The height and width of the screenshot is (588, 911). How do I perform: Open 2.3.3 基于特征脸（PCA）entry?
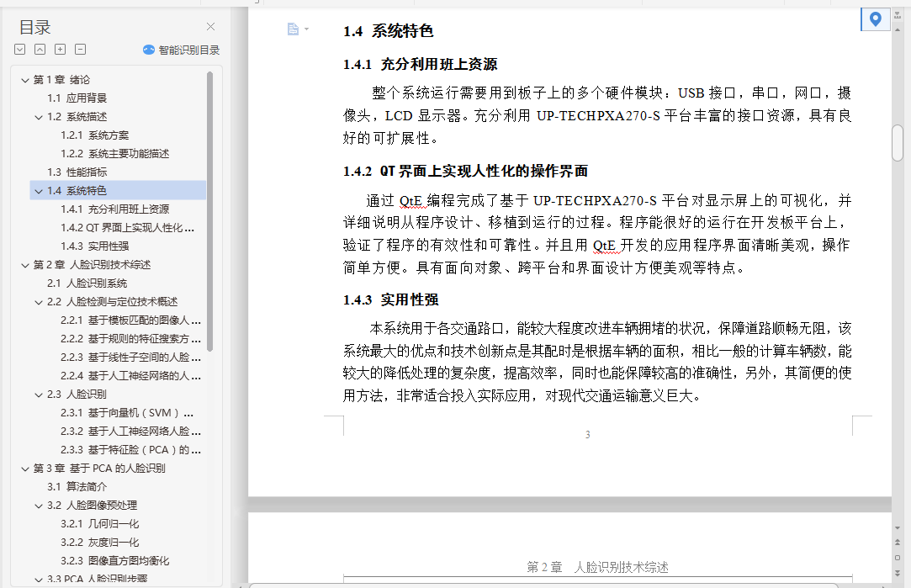(x=130, y=450)
